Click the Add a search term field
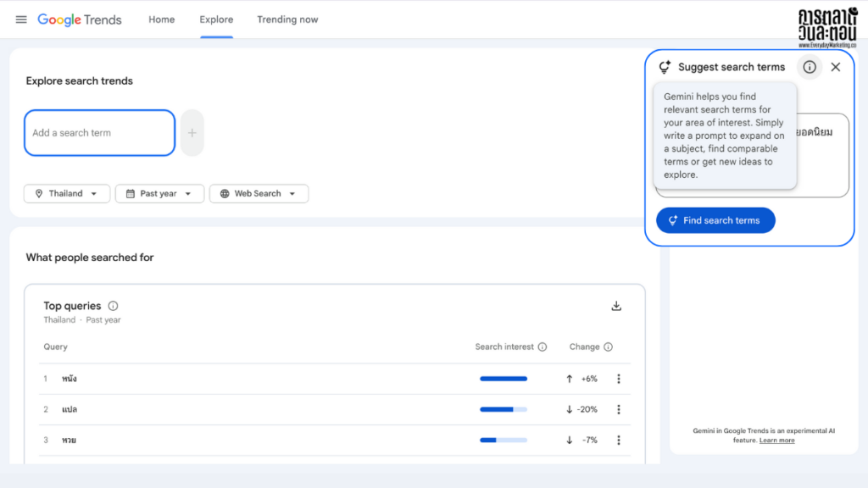868x488 pixels. (x=99, y=133)
